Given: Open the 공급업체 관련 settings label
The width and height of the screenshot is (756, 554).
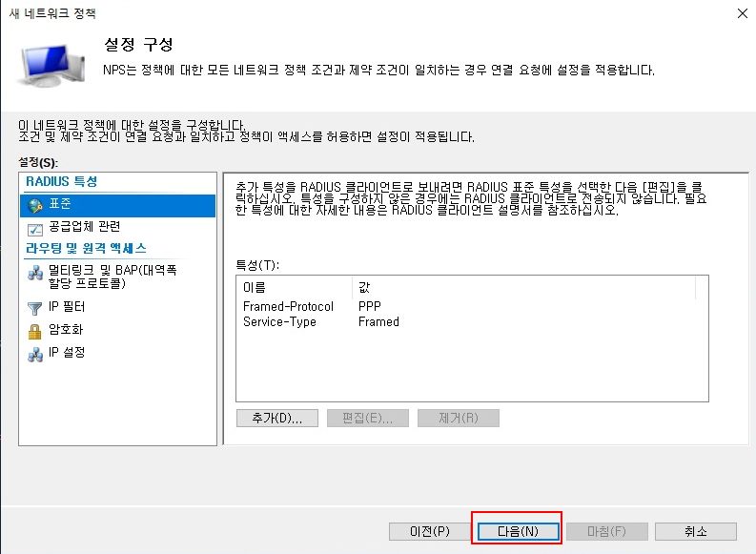Looking at the screenshot, I should click(84, 227).
